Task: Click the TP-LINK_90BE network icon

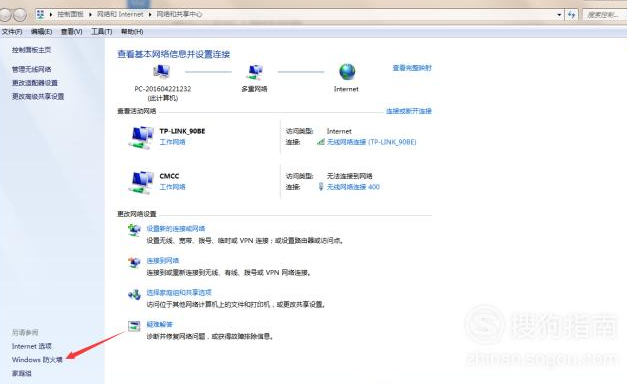Action: click(x=141, y=137)
